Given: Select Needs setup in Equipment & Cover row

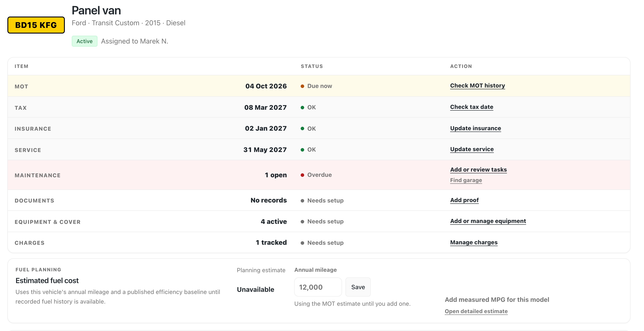Looking at the screenshot, I should [322, 221].
